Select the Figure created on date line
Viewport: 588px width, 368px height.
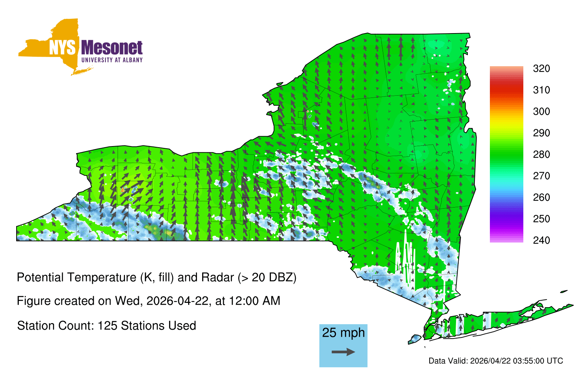[148, 301]
